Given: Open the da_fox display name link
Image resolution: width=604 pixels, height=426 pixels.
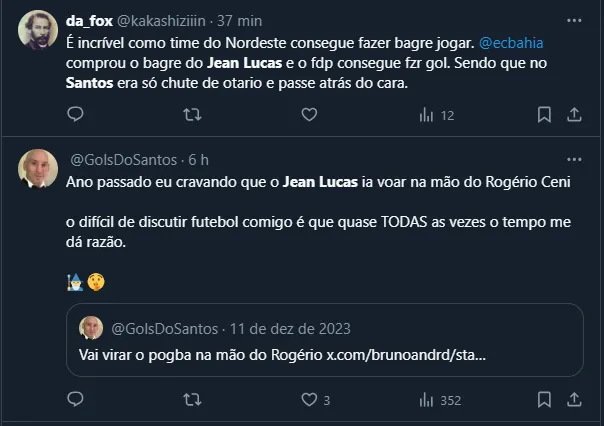Looking at the screenshot, I should pos(88,19).
